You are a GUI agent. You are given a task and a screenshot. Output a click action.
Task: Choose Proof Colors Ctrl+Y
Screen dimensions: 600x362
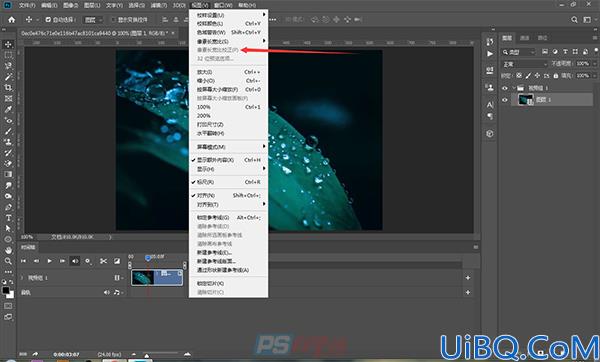click(x=228, y=24)
